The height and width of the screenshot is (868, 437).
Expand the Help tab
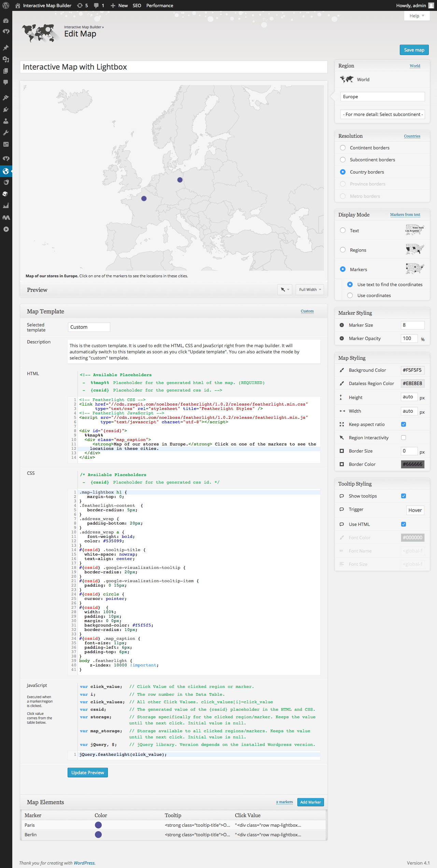pos(417,16)
